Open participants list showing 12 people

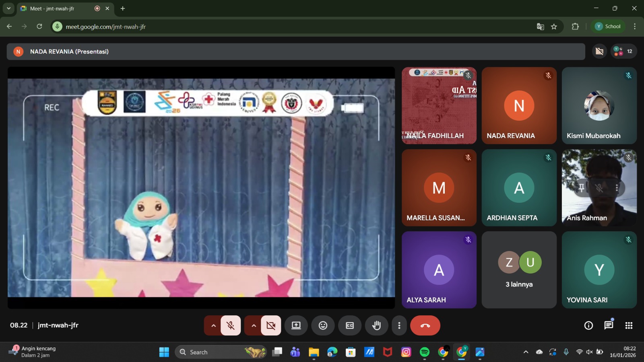click(x=623, y=51)
